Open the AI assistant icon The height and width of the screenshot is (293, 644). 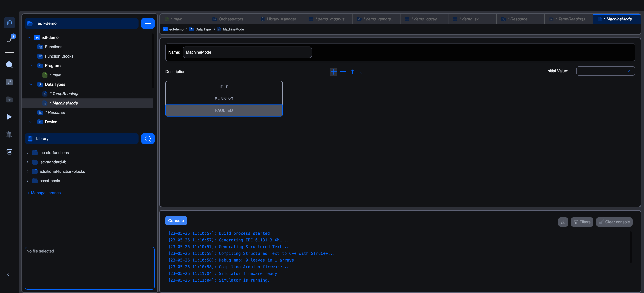coord(9,152)
